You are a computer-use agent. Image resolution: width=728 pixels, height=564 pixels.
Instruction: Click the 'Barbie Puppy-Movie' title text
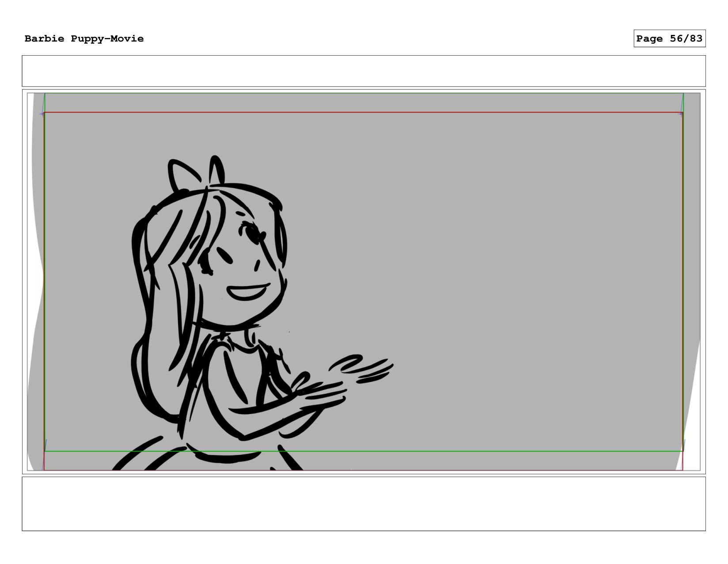pyautogui.click(x=84, y=39)
